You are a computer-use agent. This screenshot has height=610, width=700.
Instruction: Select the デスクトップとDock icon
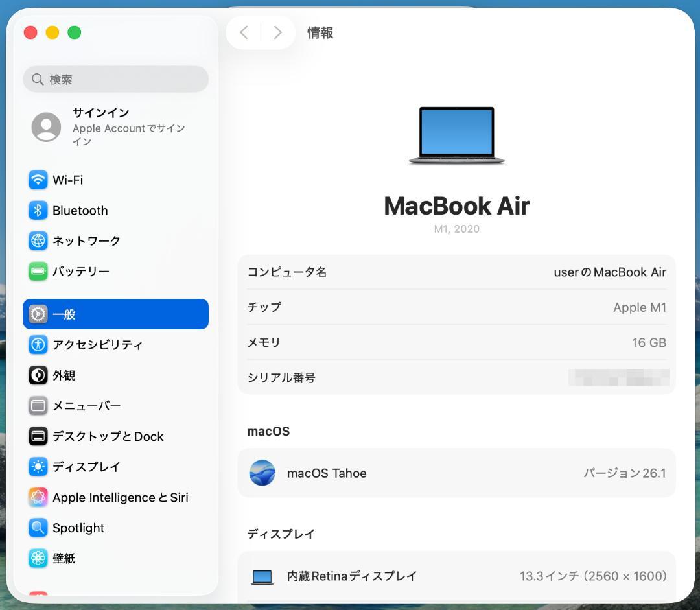pyautogui.click(x=38, y=436)
